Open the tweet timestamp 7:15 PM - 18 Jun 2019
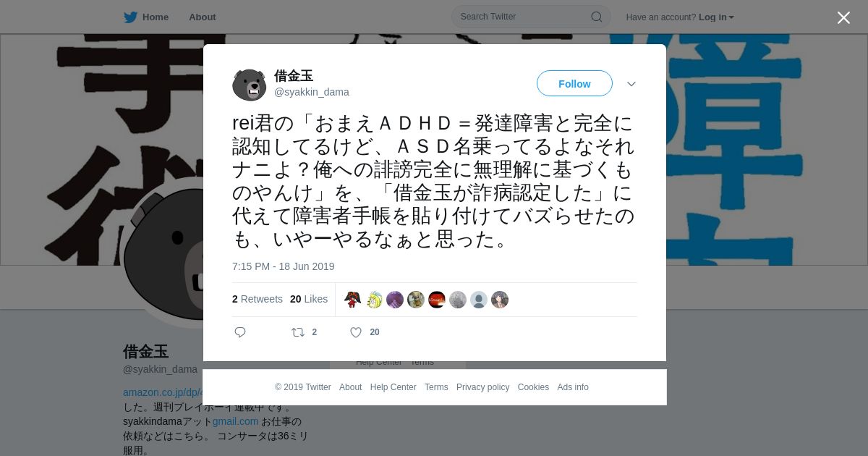868x456 pixels. [x=284, y=266]
